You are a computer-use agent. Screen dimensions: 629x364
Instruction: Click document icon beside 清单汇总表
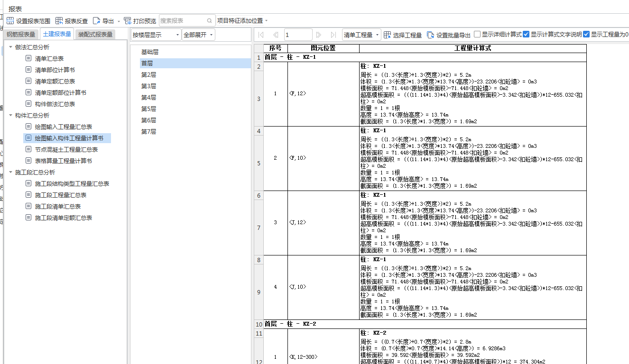coord(28,58)
